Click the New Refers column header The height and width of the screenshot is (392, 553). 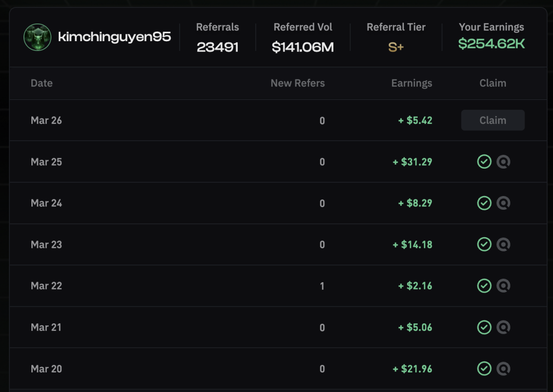coord(298,83)
